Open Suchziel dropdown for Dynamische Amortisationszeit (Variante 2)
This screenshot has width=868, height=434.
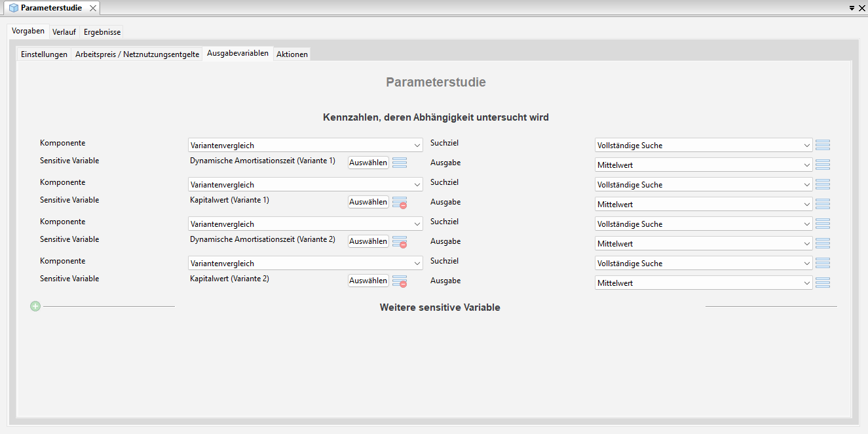click(x=806, y=224)
